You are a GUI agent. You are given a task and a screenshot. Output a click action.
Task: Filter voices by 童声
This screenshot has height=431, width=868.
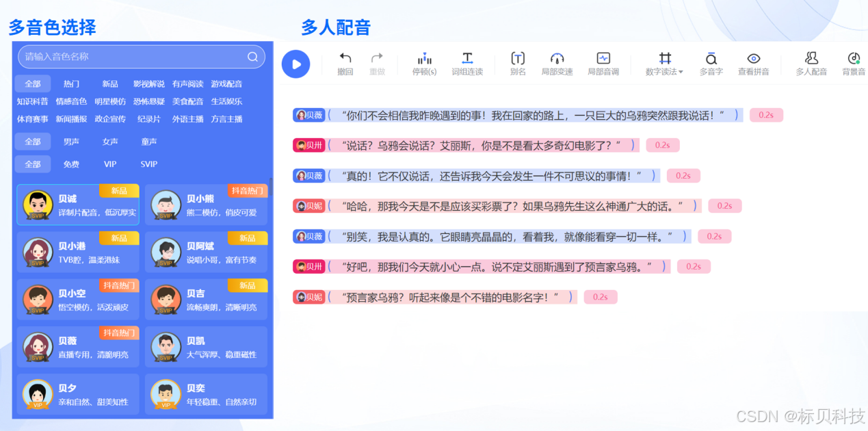[x=148, y=142]
